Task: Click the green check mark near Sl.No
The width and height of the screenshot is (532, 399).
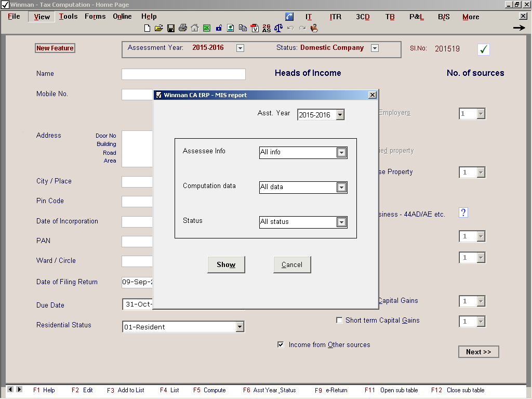Action: click(484, 49)
